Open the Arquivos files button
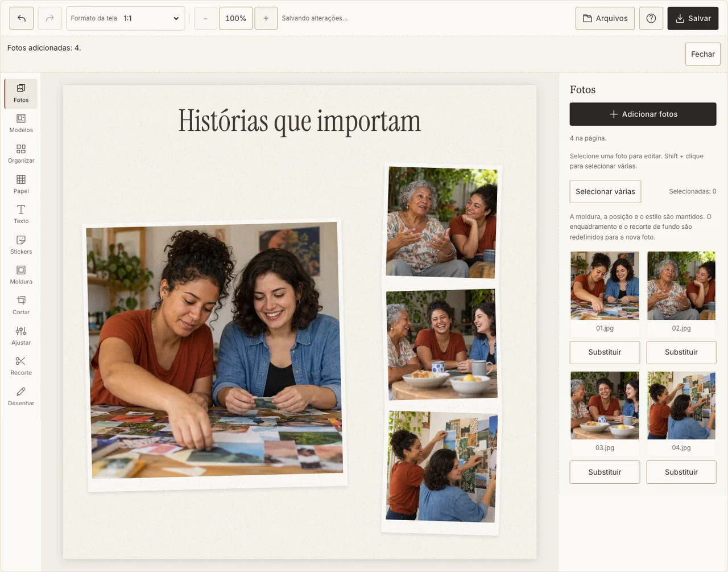This screenshot has height=572, width=728. coord(605,18)
